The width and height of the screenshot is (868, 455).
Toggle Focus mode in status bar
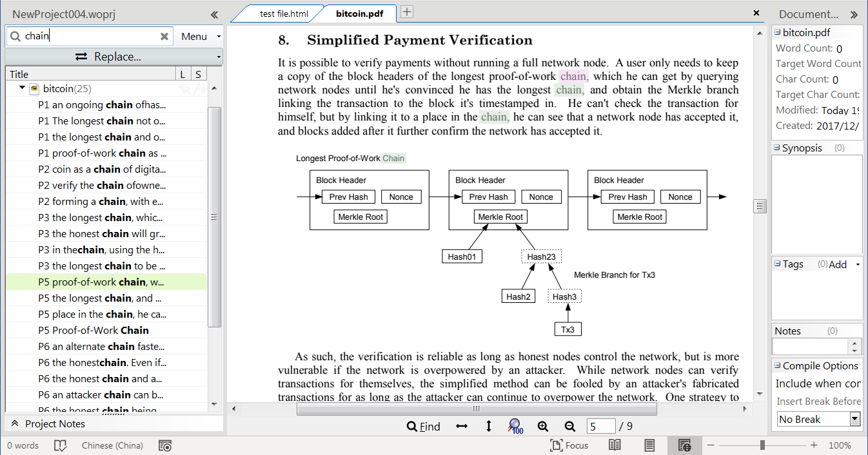point(569,445)
